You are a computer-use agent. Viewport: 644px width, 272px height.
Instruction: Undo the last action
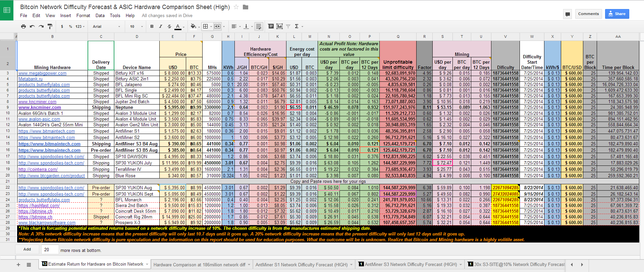(x=32, y=26)
